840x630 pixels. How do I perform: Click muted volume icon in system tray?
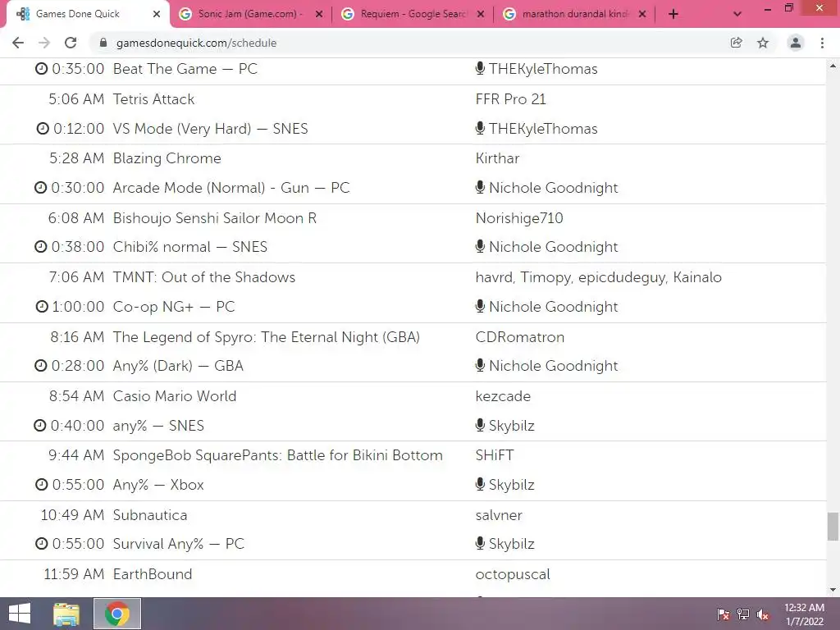(x=763, y=614)
